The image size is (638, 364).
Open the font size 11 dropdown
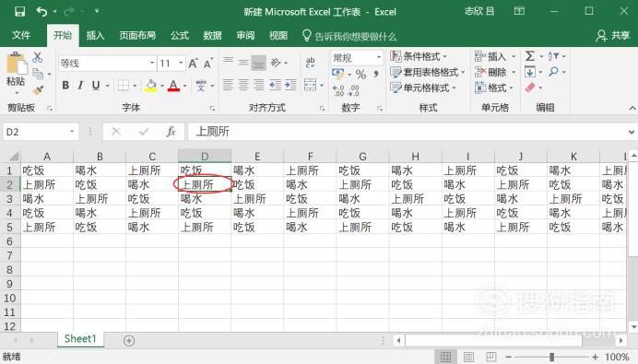[181, 63]
